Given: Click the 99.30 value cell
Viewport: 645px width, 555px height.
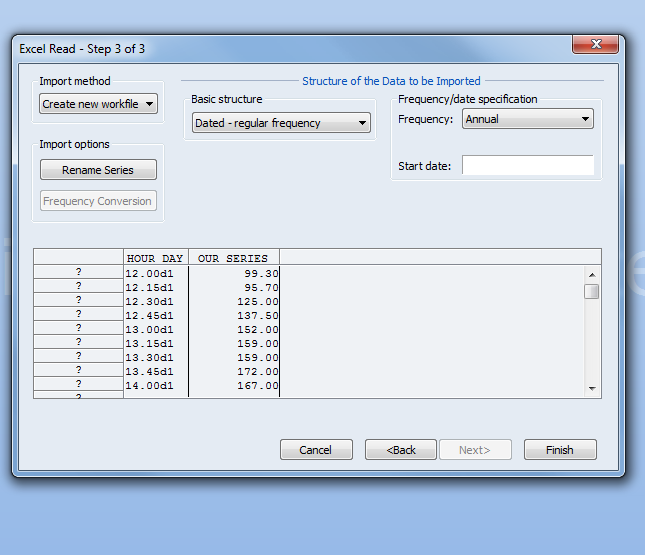Looking at the screenshot, I should [234, 274].
